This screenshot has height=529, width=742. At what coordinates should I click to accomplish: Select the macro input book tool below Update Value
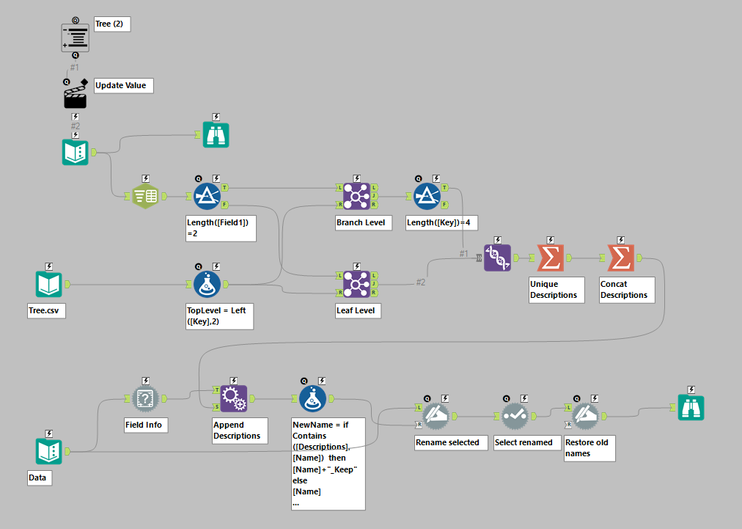tap(75, 152)
